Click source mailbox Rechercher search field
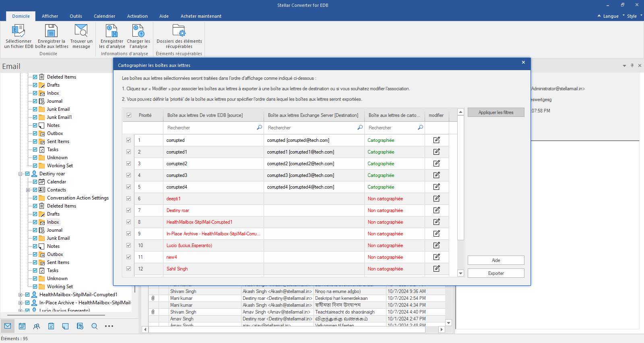The image size is (644, 343). pos(213,128)
